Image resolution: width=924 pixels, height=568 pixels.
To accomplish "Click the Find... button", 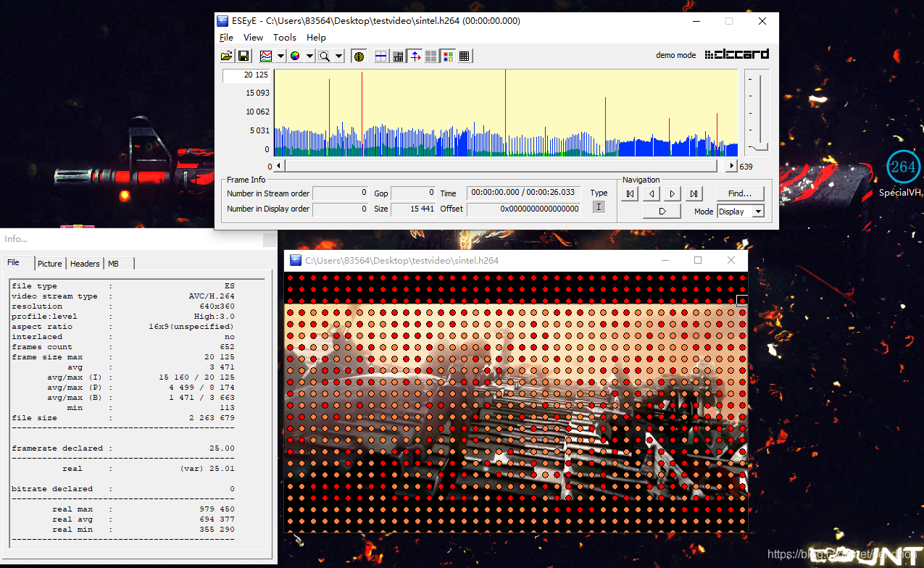I will (x=740, y=193).
